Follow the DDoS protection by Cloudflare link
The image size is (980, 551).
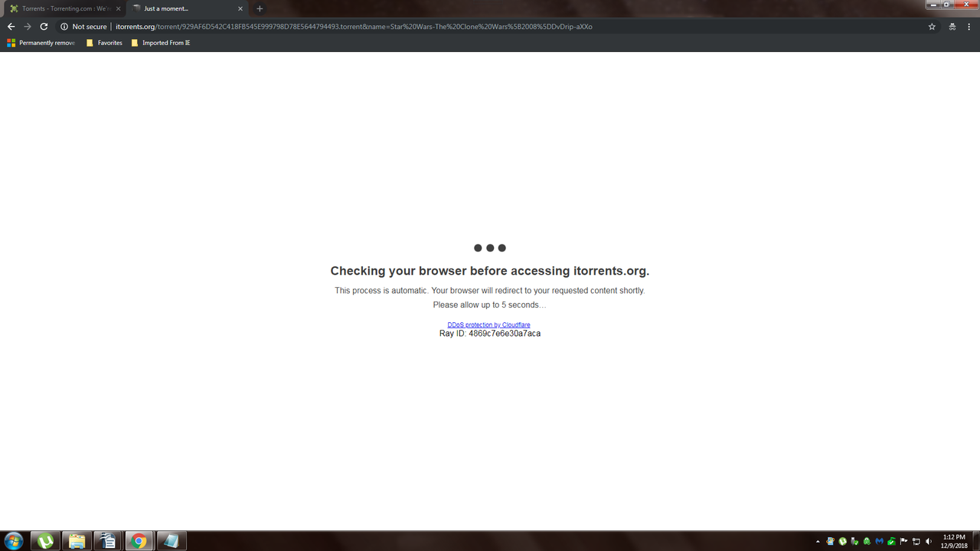point(489,325)
